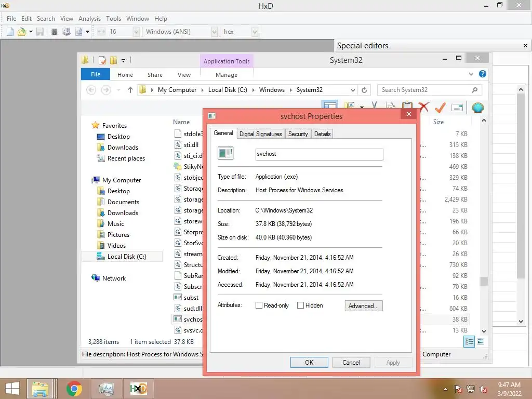Open the HxD Tools menu
This screenshot has width=532, height=399.
click(x=113, y=19)
